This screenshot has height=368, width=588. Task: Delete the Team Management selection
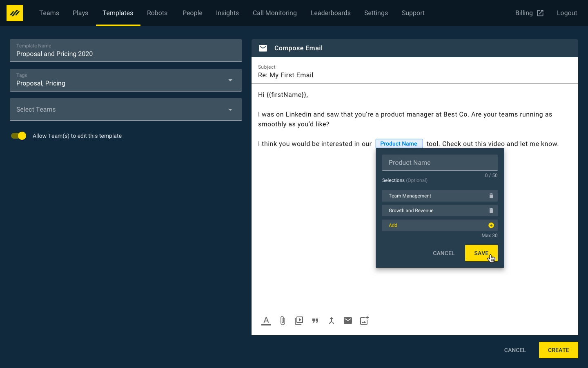(491, 196)
